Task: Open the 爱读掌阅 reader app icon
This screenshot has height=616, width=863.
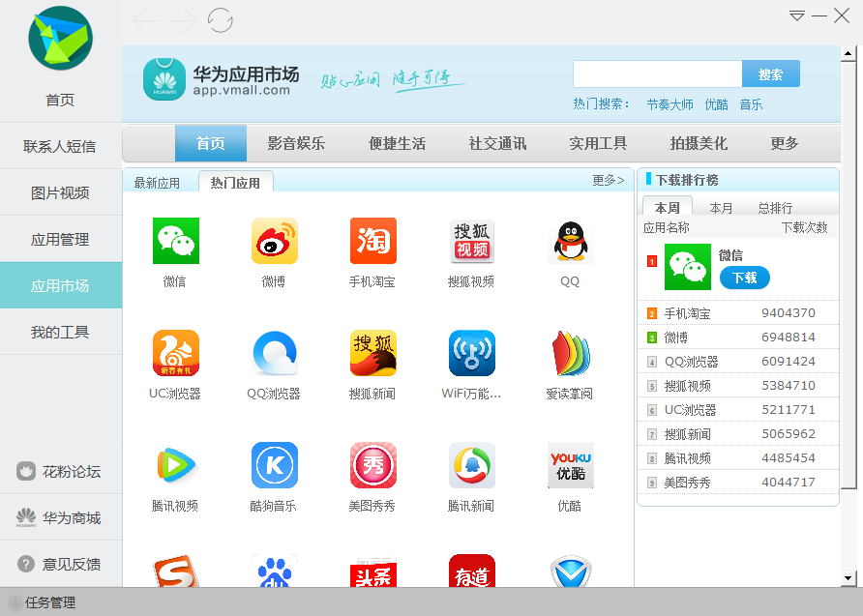Action: (571, 353)
